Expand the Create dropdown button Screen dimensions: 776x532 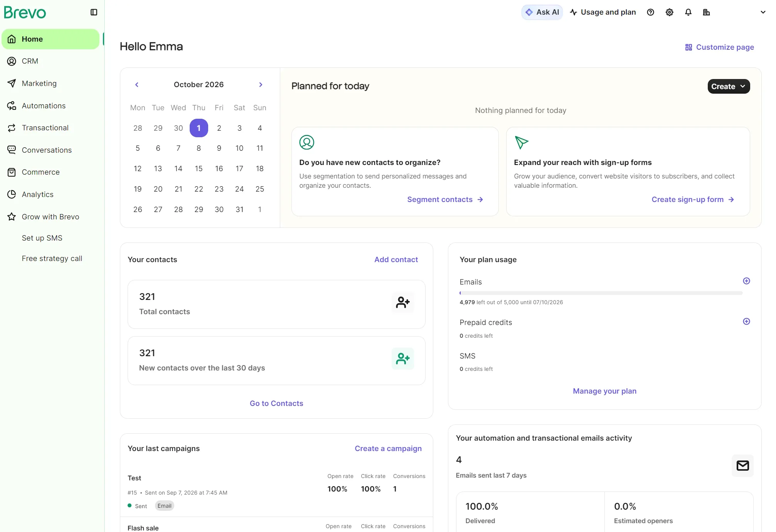(x=729, y=86)
